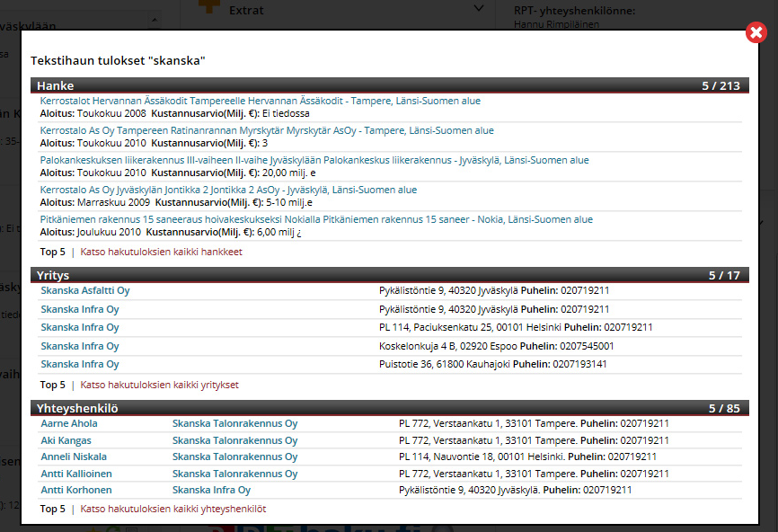
Task: Click 'Katso hakutuloksien kaikki yritykset' link
Action: (159, 385)
